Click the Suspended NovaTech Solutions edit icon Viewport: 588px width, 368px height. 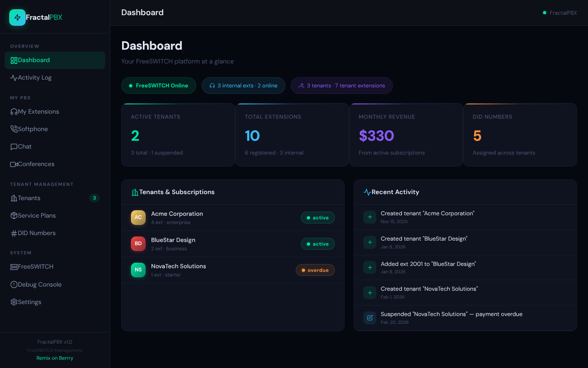point(370,318)
